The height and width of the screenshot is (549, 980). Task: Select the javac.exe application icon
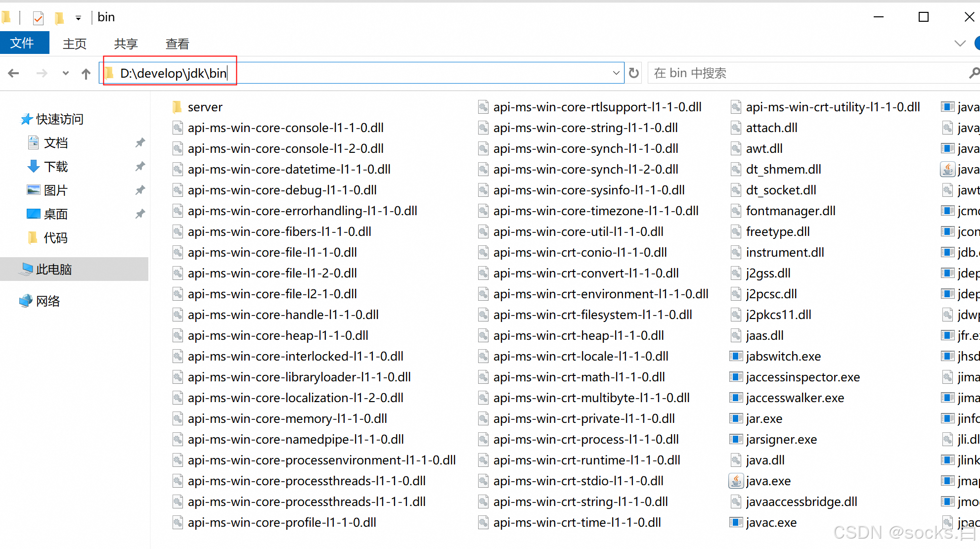[x=736, y=522]
